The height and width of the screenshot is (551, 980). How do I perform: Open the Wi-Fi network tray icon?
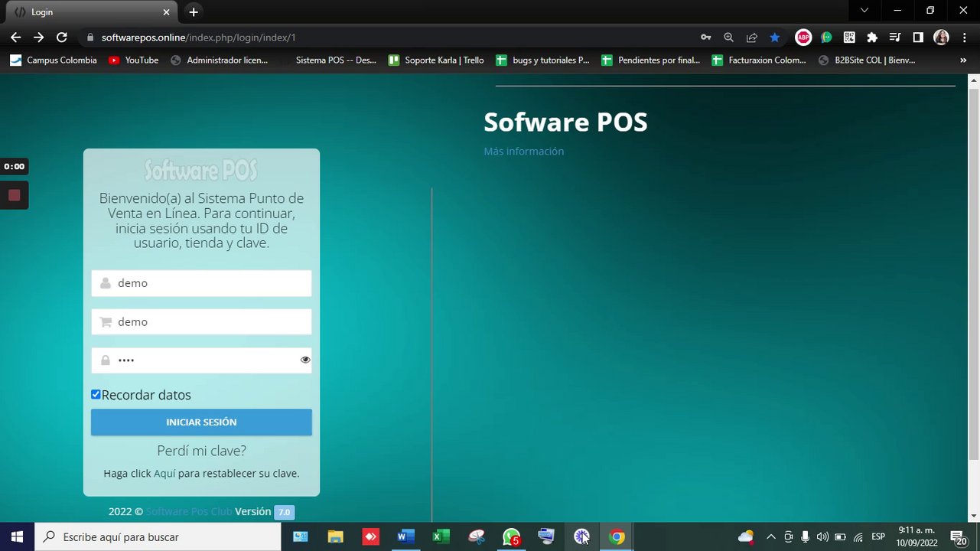click(858, 536)
